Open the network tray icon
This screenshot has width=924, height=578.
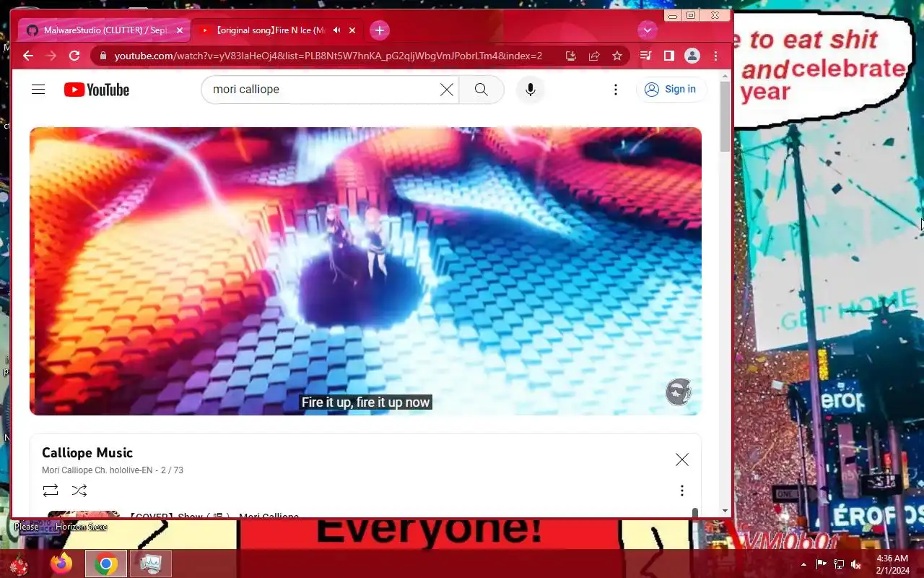click(839, 564)
